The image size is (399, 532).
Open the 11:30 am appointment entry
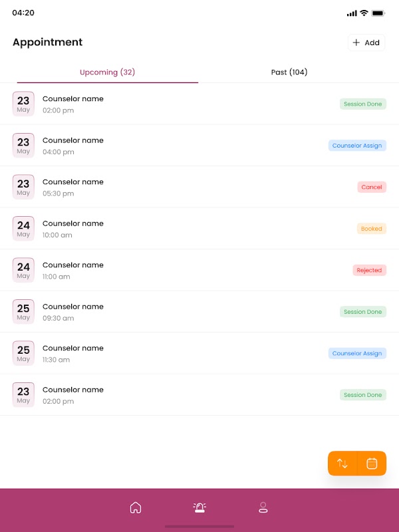click(x=73, y=354)
